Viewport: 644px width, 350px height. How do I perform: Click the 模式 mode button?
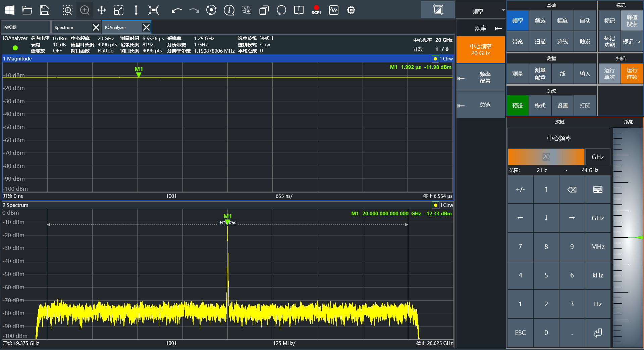(x=540, y=105)
